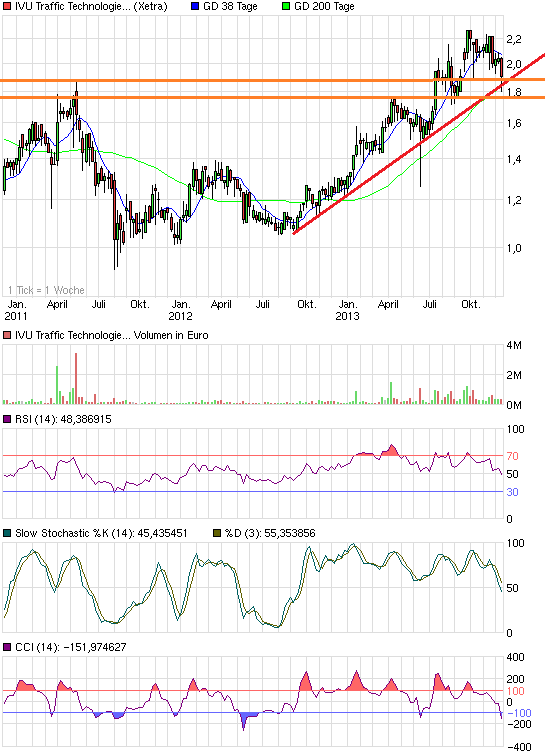545x755 pixels.
Task: Click the 2,2 price axis label
Action: point(514,39)
